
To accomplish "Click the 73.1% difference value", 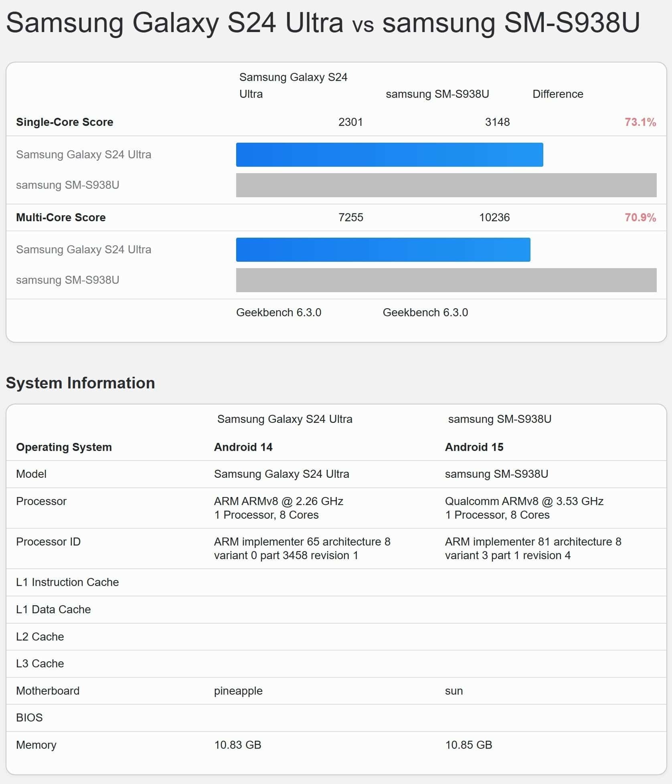I will click(x=640, y=122).
